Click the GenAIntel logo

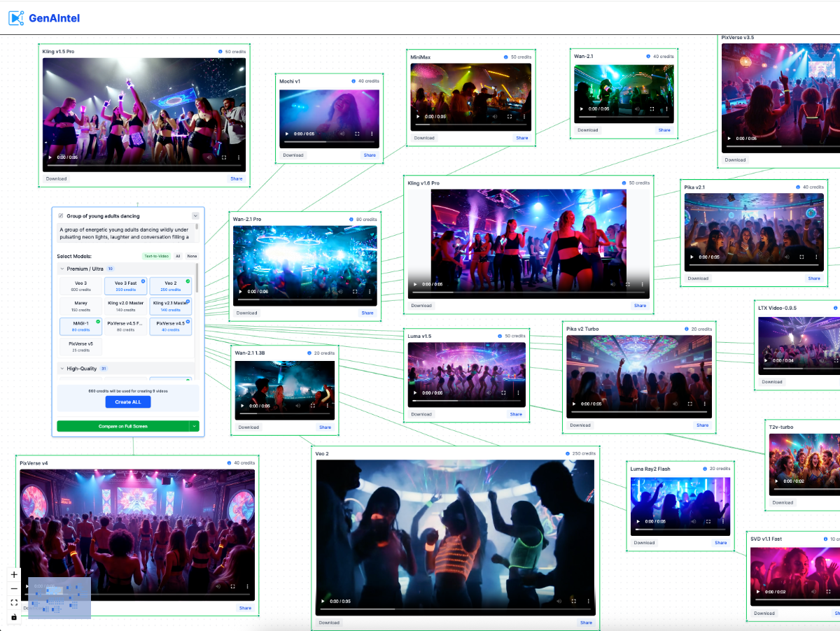point(44,18)
